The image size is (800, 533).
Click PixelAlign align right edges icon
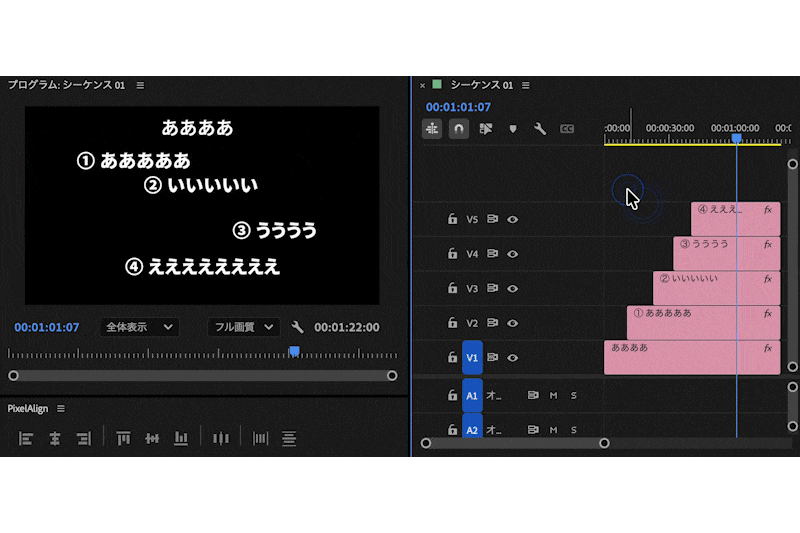coord(83,438)
